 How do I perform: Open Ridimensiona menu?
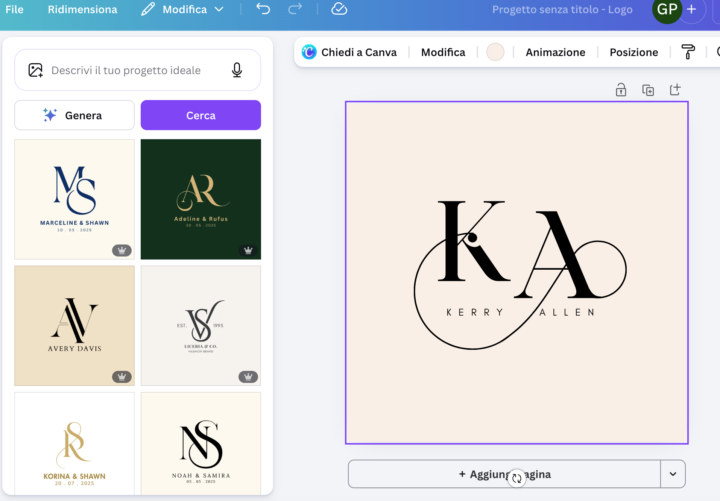point(83,9)
